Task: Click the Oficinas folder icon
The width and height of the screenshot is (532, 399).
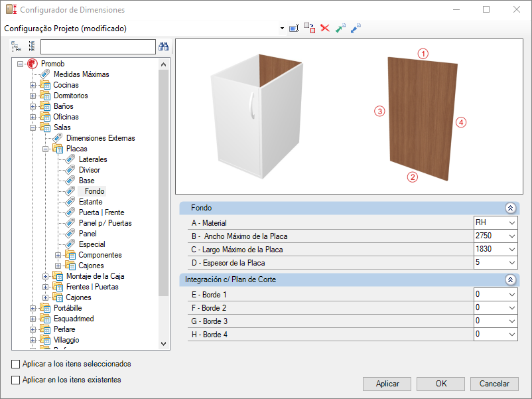Action: coord(45,117)
